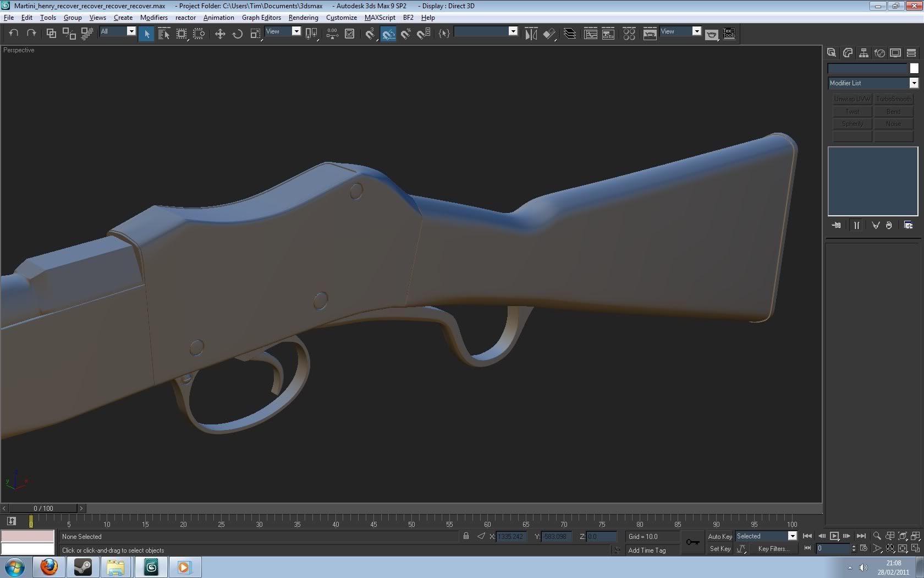
Task: Open the Layer Manager
Action: [x=570, y=34]
